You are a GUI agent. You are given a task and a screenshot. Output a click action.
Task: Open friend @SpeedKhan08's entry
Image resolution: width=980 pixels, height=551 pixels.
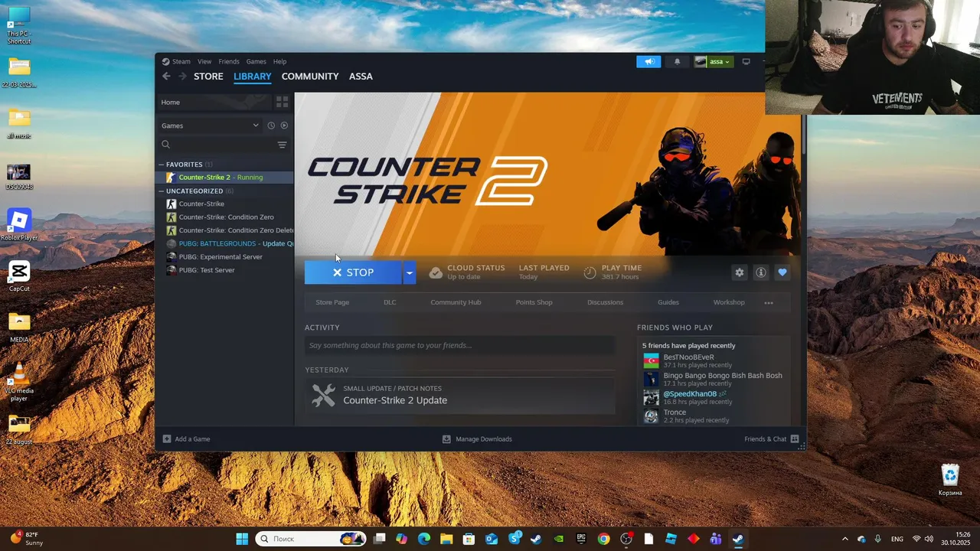click(x=712, y=397)
